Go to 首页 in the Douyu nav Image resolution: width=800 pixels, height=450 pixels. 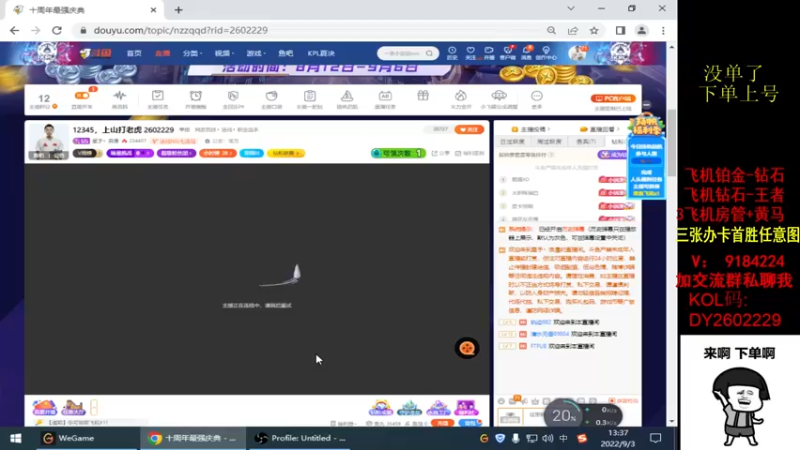point(134,53)
